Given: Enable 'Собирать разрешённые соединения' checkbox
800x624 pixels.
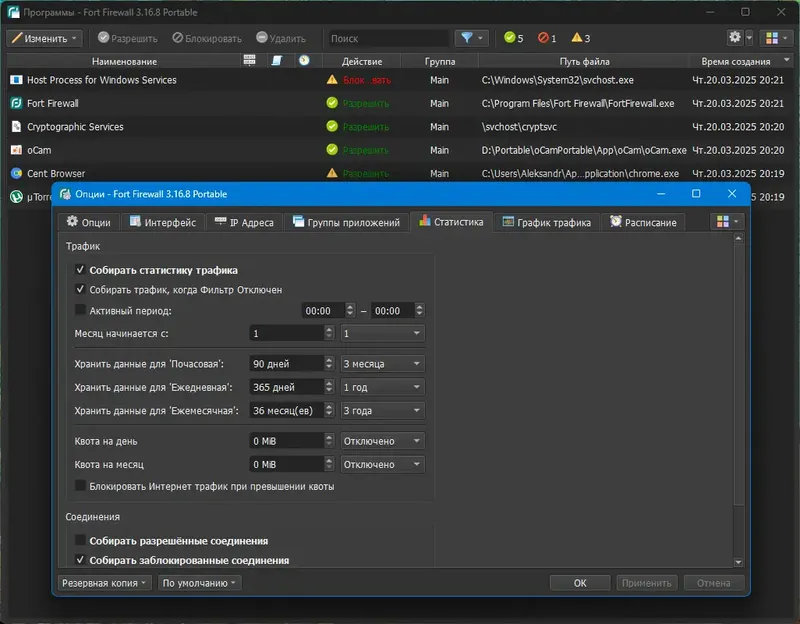Looking at the screenshot, I should pyautogui.click(x=81, y=541).
